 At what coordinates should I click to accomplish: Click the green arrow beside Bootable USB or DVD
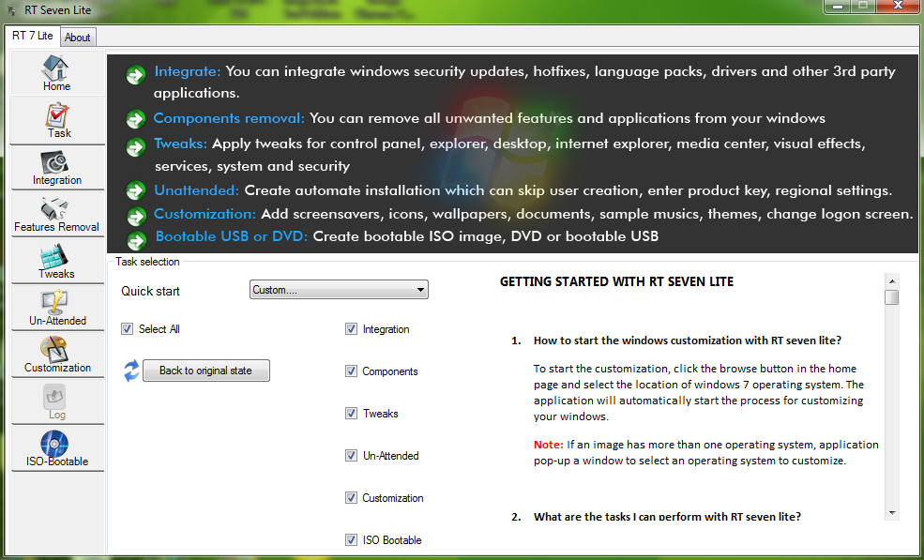tap(136, 240)
